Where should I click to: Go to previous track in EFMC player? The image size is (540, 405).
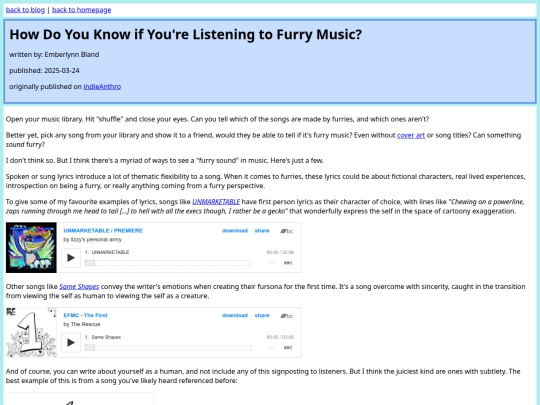[x=271, y=347]
